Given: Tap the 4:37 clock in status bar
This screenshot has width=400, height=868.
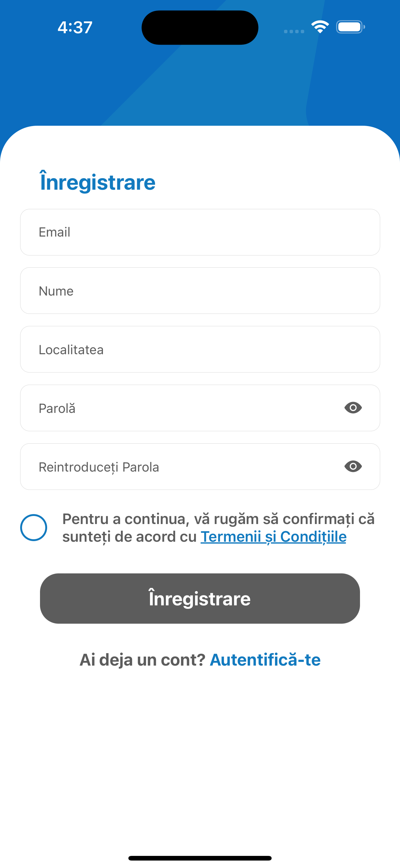Looking at the screenshot, I should pyautogui.click(x=75, y=27).
